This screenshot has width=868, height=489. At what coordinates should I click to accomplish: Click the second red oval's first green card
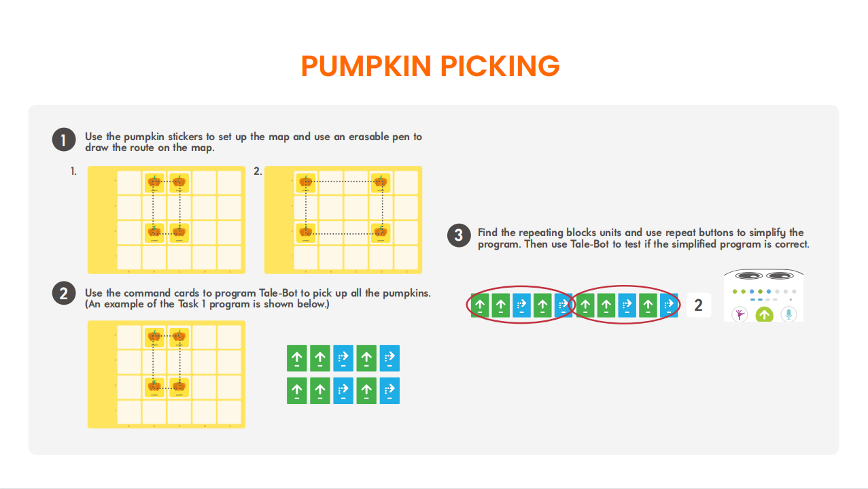[585, 305]
